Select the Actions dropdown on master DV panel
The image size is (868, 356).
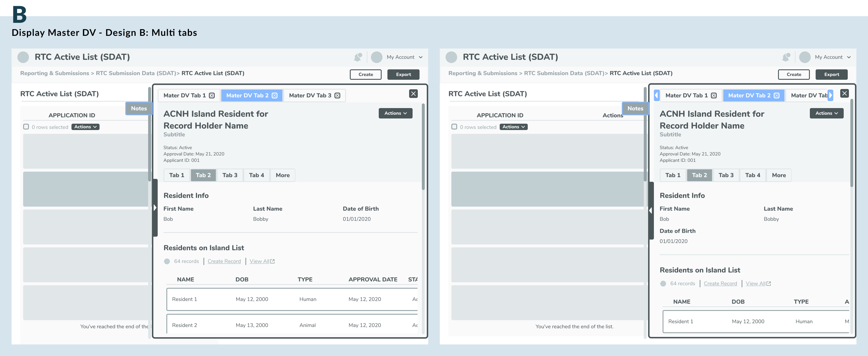pos(395,113)
